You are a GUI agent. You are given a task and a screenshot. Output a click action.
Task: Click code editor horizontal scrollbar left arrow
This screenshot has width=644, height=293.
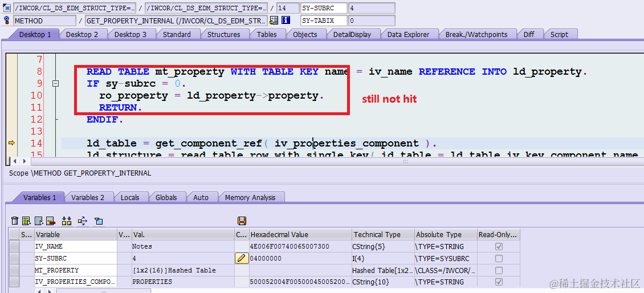[15, 161]
